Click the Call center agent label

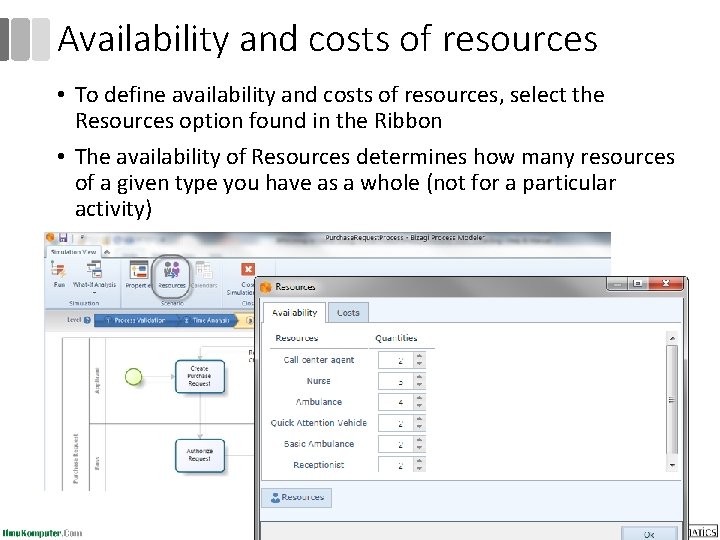pos(319,360)
